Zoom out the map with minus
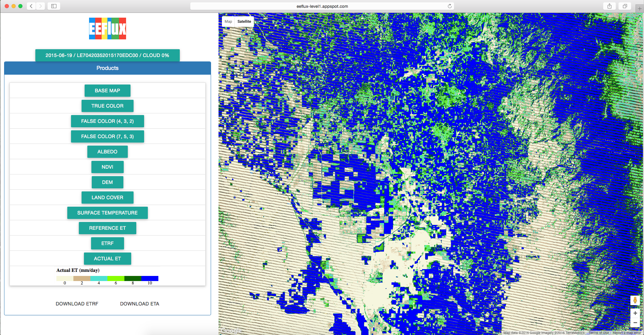The image size is (644, 335). 635,322
